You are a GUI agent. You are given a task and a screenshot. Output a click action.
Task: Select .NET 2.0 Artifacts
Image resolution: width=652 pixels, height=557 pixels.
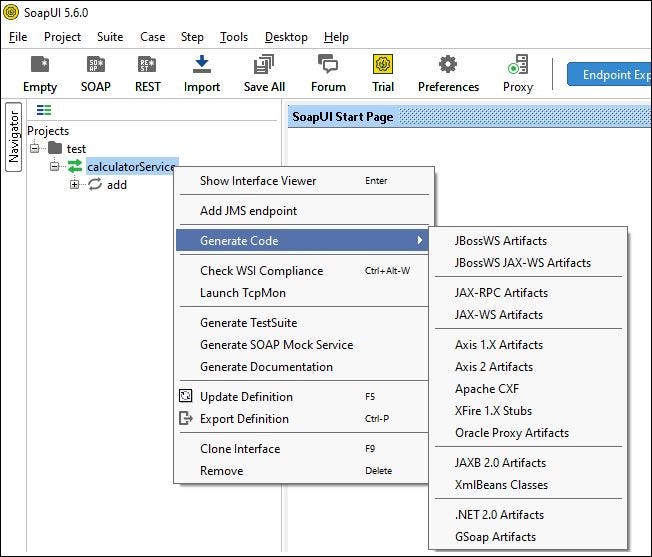(x=528, y=515)
